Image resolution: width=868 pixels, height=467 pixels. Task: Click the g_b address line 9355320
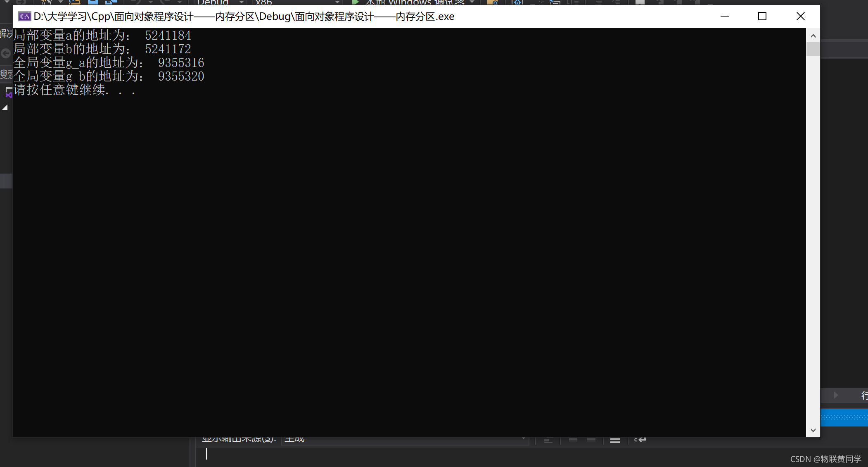pos(109,76)
